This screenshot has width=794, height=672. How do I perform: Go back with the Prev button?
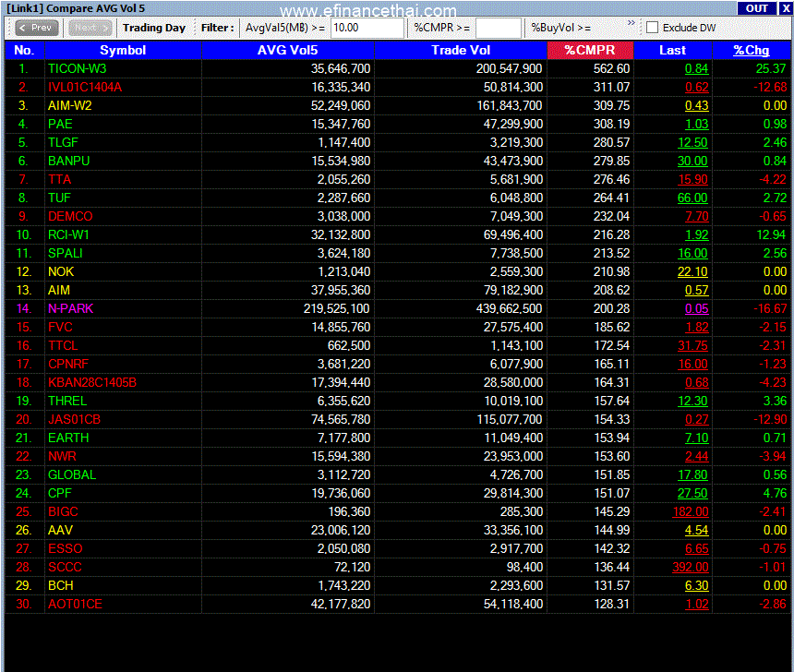[36, 28]
